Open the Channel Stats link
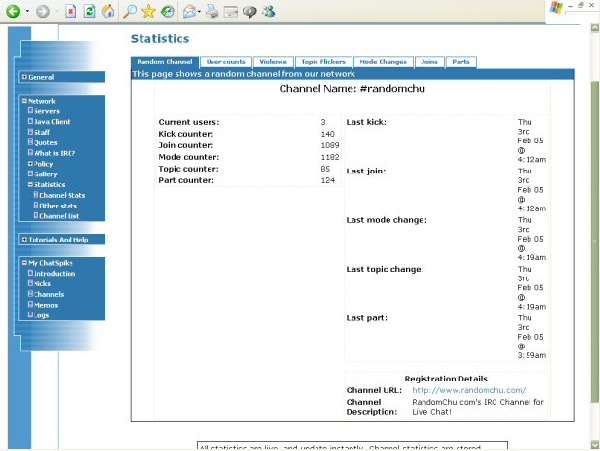This screenshot has height=451, width=600. (62, 195)
